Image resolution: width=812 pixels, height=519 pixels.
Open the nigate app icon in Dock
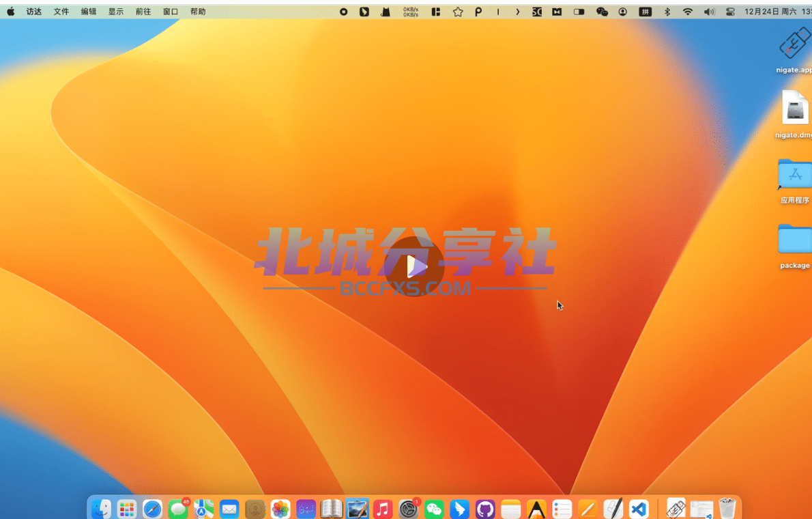click(x=676, y=509)
